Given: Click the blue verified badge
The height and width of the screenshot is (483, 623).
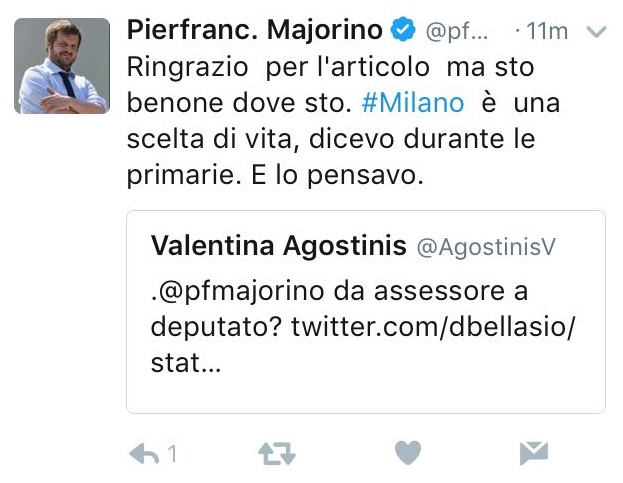Looking at the screenshot, I should click(402, 31).
